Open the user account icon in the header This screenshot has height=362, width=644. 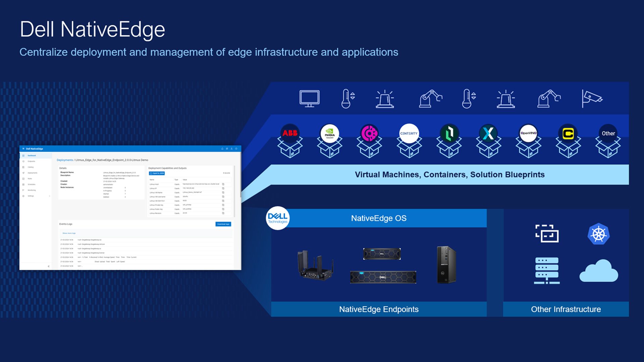(x=231, y=149)
